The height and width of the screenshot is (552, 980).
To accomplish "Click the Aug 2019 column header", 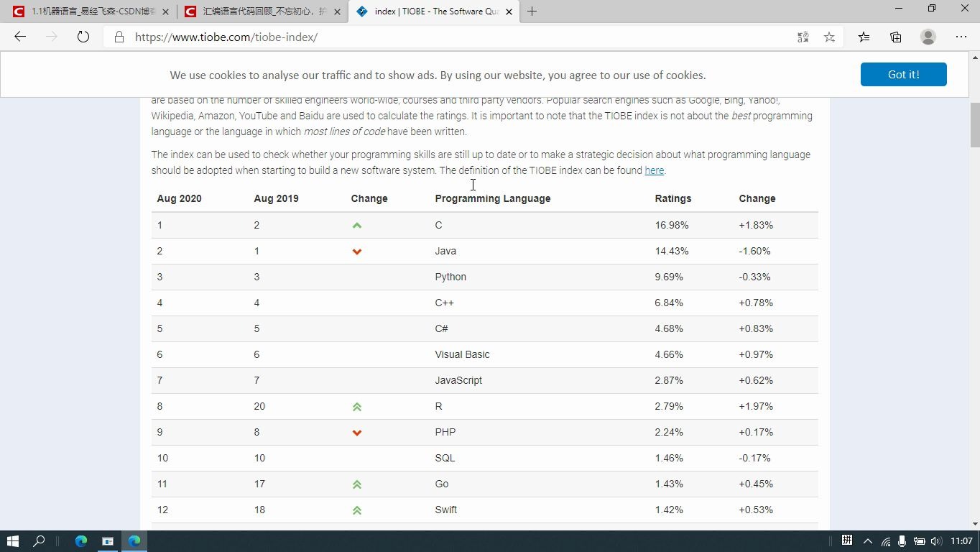I will tap(276, 198).
